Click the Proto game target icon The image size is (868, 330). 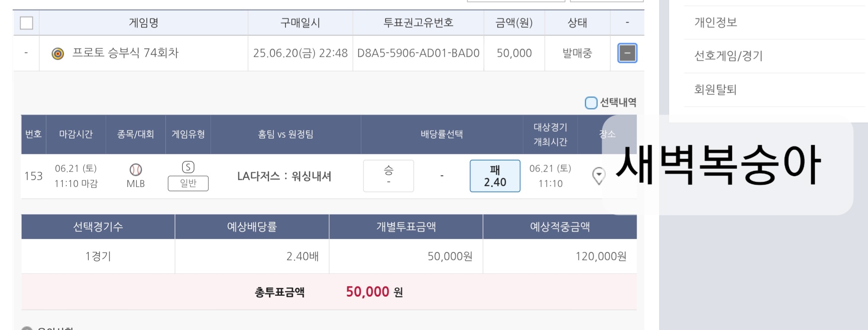[x=58, y=54]
